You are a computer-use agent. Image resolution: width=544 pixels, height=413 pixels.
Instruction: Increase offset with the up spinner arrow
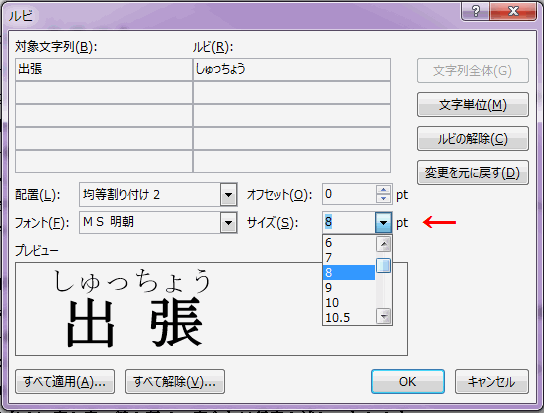coord(383,189)
